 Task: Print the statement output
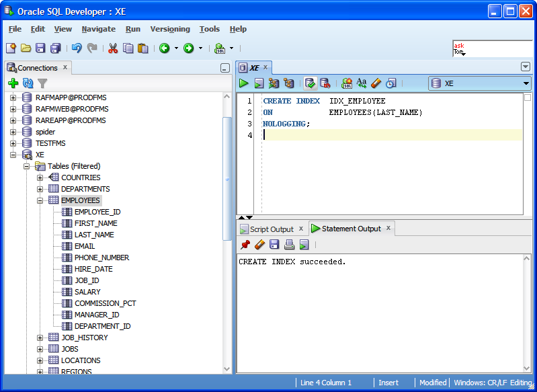[x=289, y=244]
